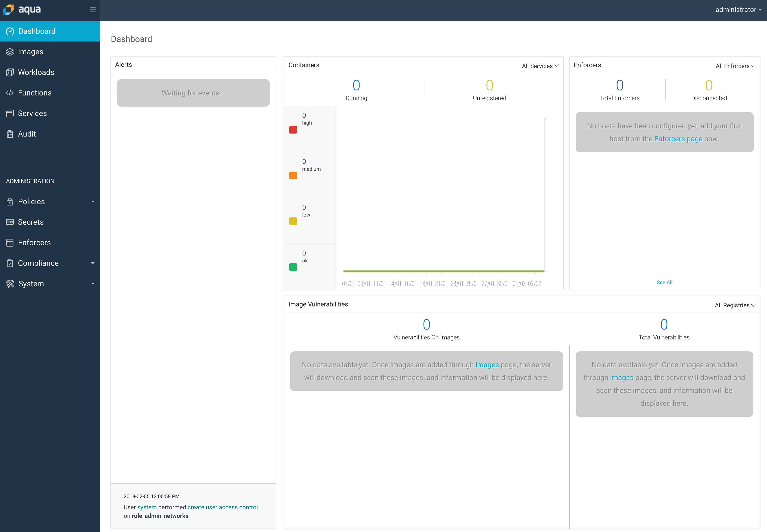
Task: Select the Secrets sidebar icon
Action: point(10,222)
